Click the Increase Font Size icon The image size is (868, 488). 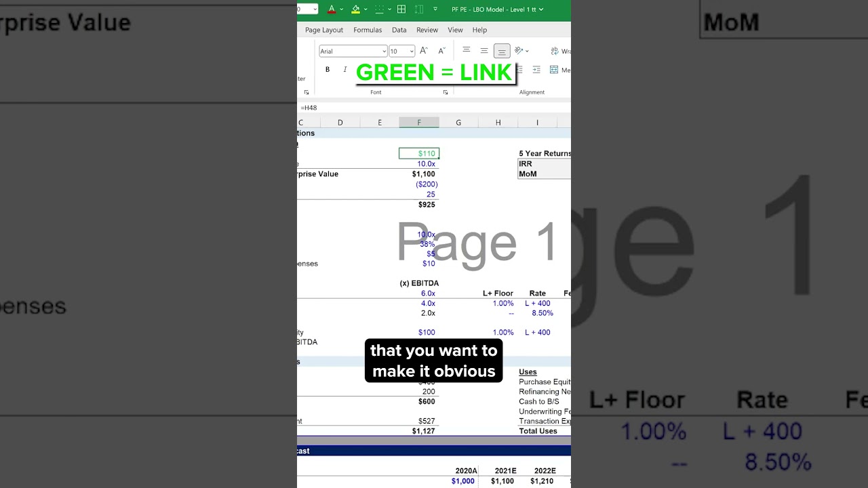pyautogui.click(x=424, y=51)
